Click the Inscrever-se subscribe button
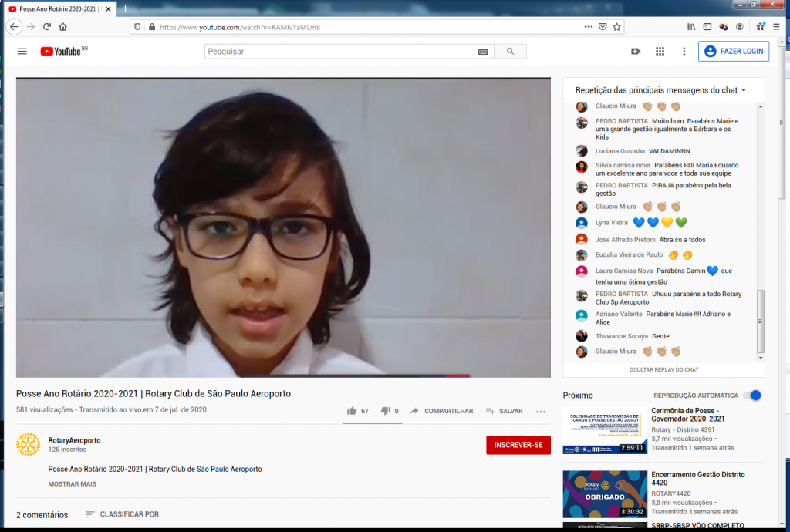The width and height of the screenshot is (790, 532). point(518,445)
